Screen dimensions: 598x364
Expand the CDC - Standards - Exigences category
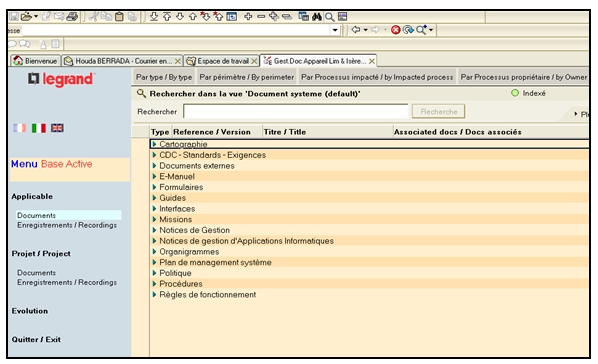[x=154, y=155]
